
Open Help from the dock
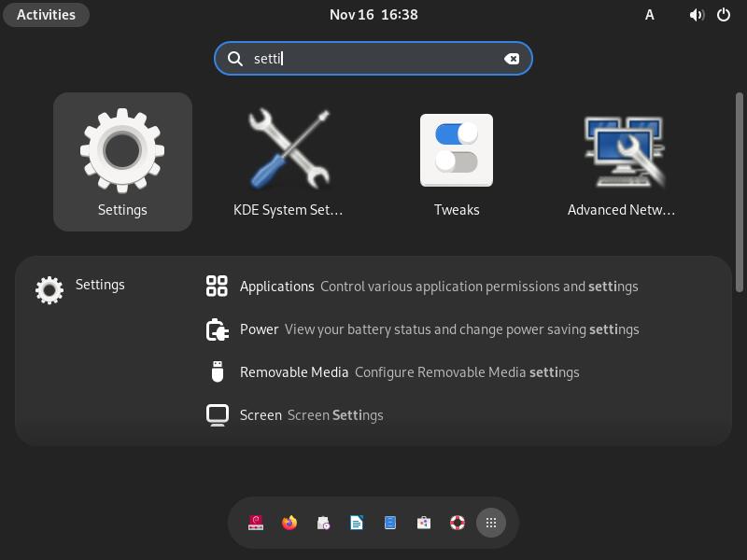pyautogui.click(x=458, y=523)
